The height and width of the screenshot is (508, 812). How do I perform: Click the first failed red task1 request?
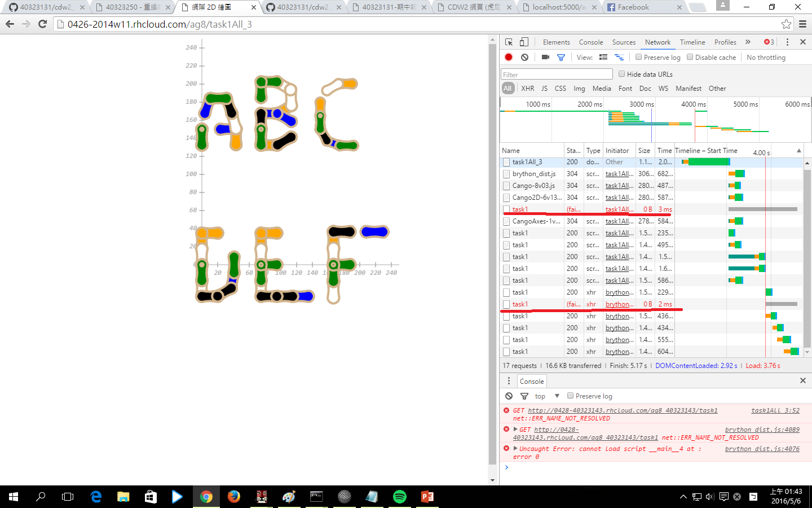(x=651, y=209)
